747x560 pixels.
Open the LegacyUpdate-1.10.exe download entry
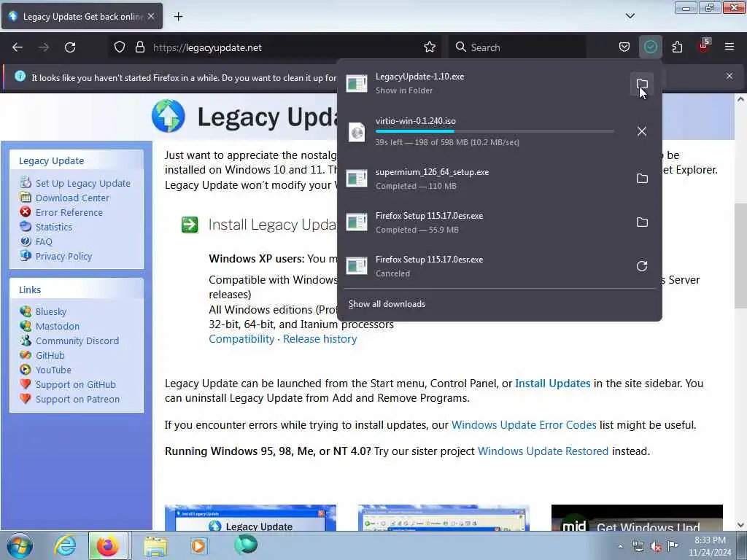(484, 84)
